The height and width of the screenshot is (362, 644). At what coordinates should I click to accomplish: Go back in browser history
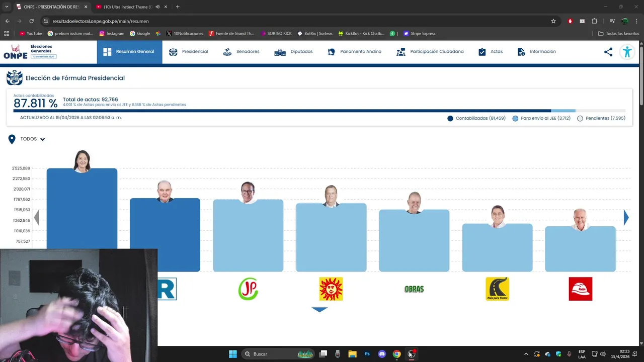click(7, 21)
